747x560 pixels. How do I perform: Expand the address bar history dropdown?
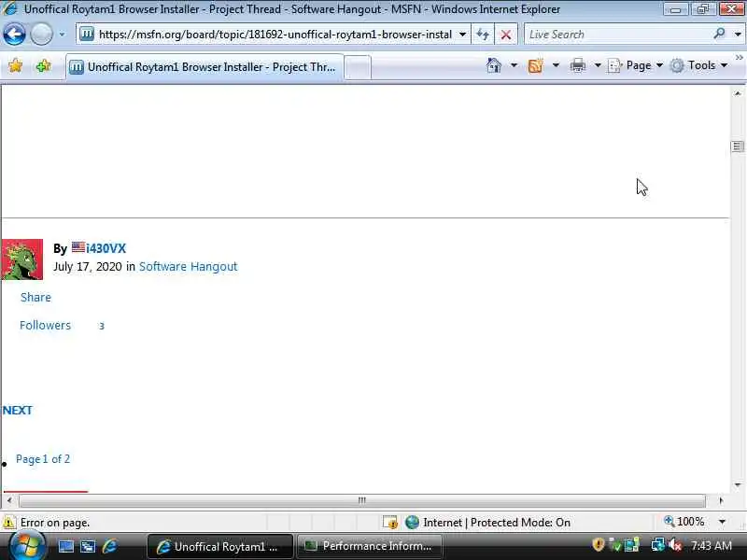tap(462, 35)
